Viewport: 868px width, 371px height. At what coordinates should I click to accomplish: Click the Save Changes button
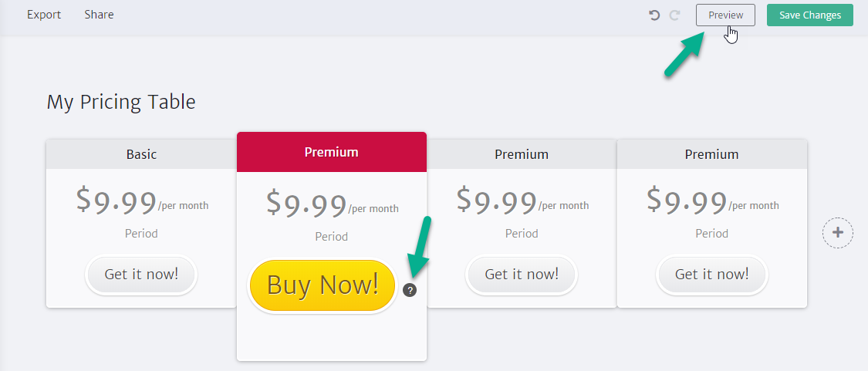810,15
